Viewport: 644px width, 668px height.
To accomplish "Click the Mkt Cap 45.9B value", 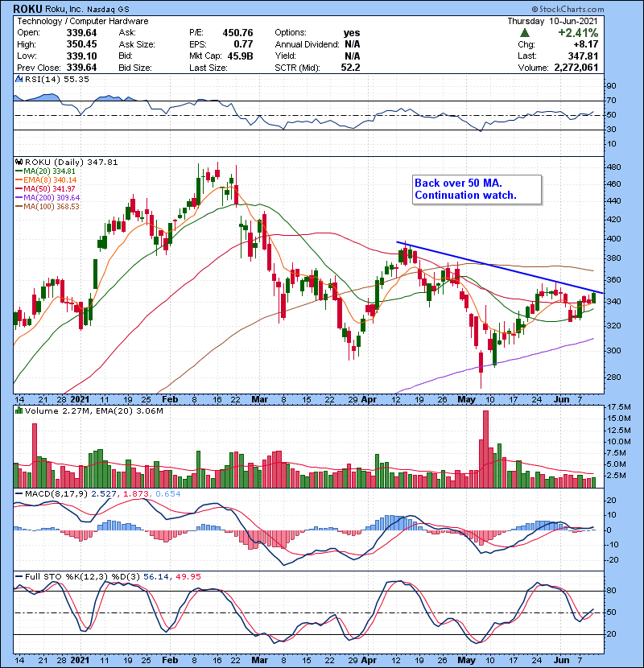I will click(241, 56).
